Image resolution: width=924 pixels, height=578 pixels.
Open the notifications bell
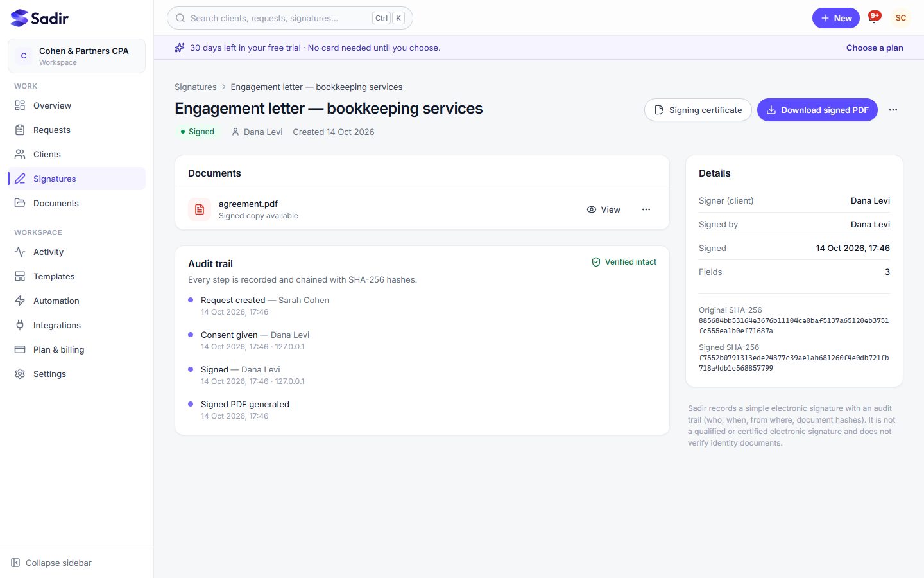[x=874, y=18]
